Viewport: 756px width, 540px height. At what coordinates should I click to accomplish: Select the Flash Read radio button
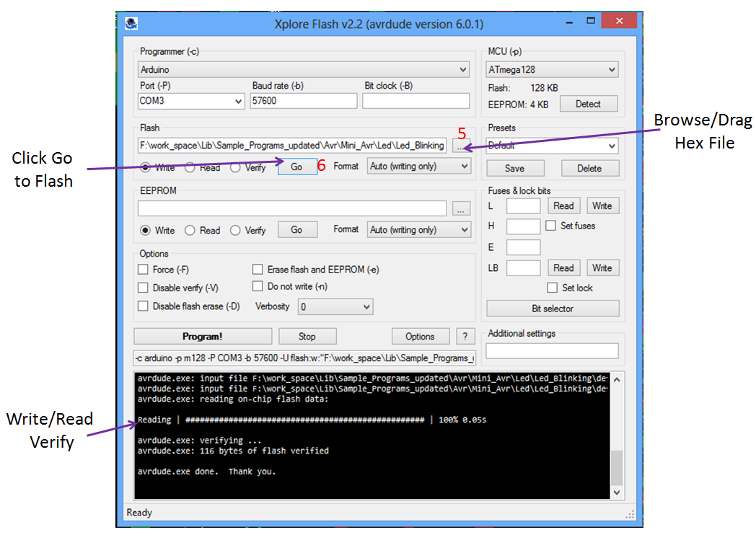pos(190,168)
